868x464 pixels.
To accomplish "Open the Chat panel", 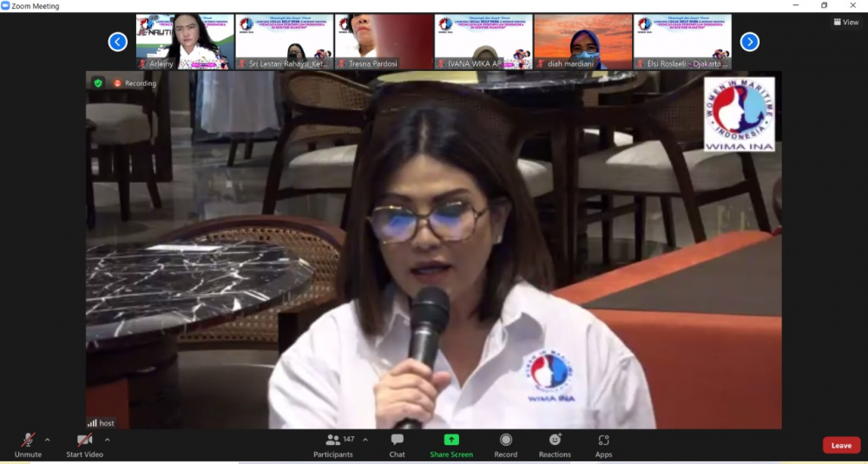I will point(397,445).
